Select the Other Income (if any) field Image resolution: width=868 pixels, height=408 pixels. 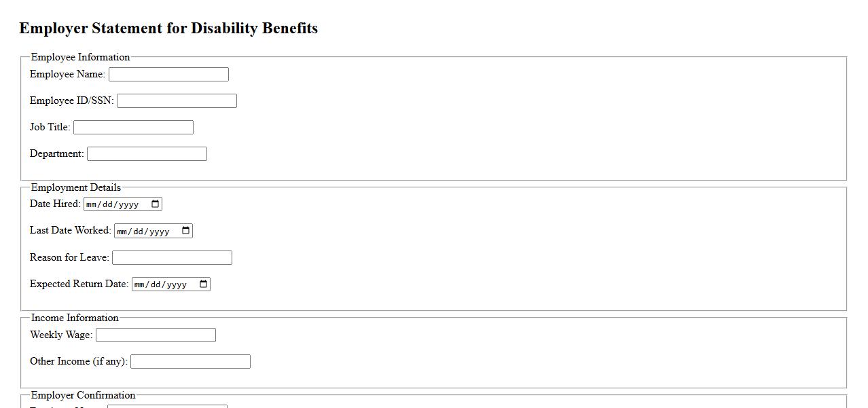(190, 362)
